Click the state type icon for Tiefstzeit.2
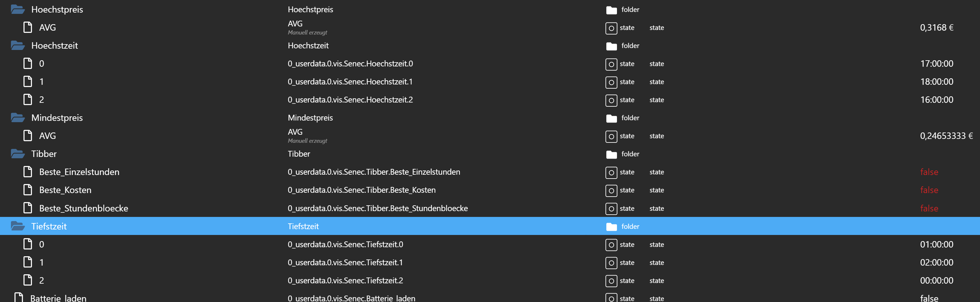The image size is (980, 302). click(x=611, y=281)
